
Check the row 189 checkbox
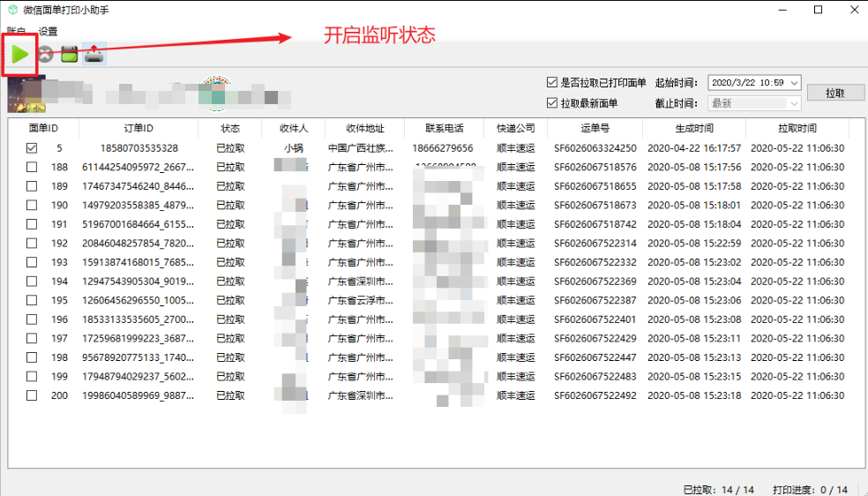point(32,186)
